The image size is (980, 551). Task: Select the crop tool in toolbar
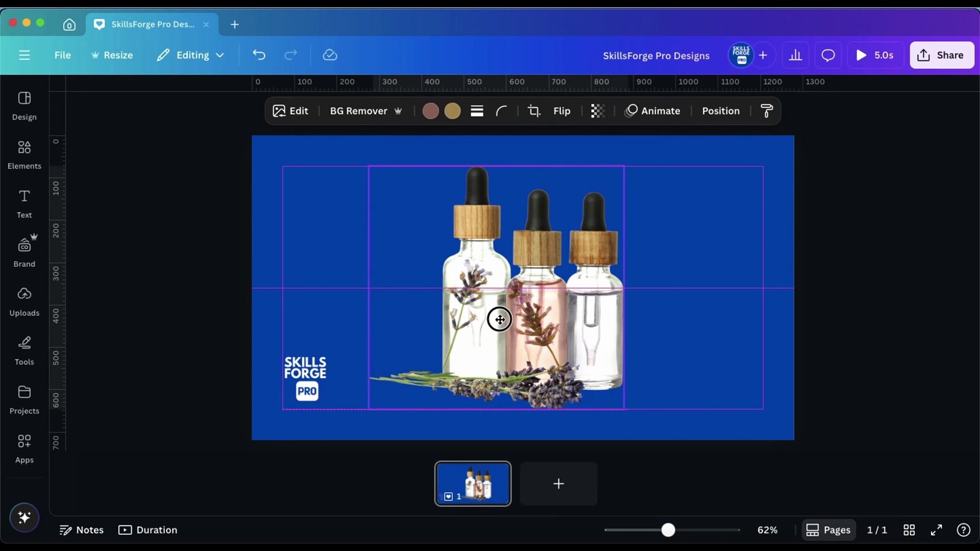(x=534, y=111)
